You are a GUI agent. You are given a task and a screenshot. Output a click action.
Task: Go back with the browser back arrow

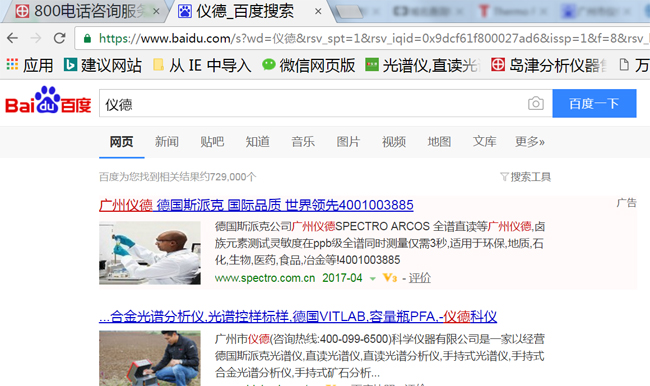pos(12,38)
